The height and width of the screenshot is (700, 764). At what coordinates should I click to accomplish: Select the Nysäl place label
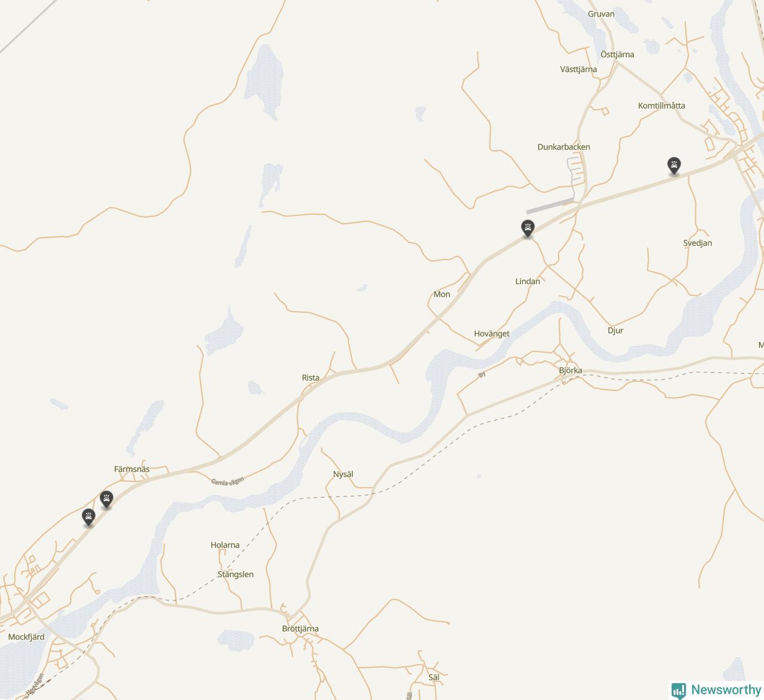pyautogui.click(x=343, y=474)
